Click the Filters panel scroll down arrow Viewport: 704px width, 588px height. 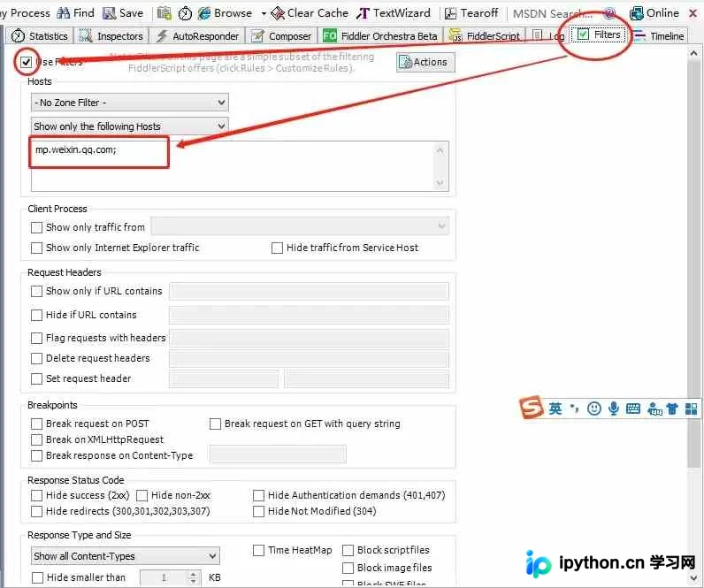(694, 577)
